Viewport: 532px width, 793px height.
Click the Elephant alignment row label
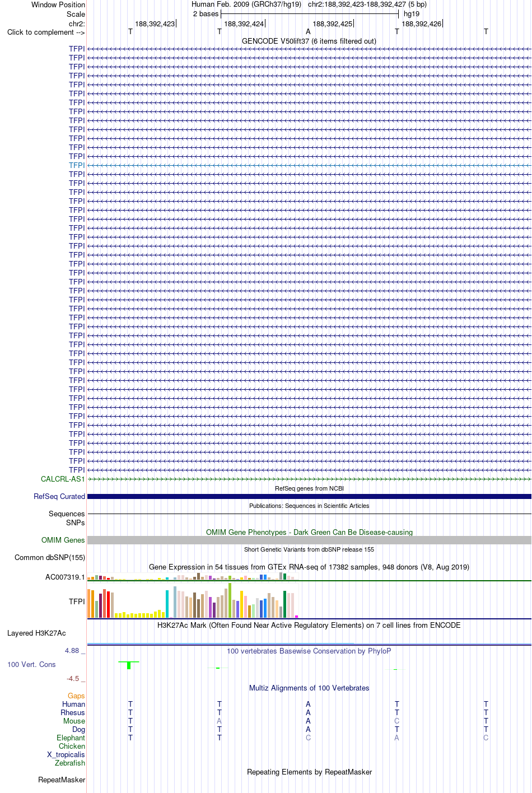tap(71, 738)
